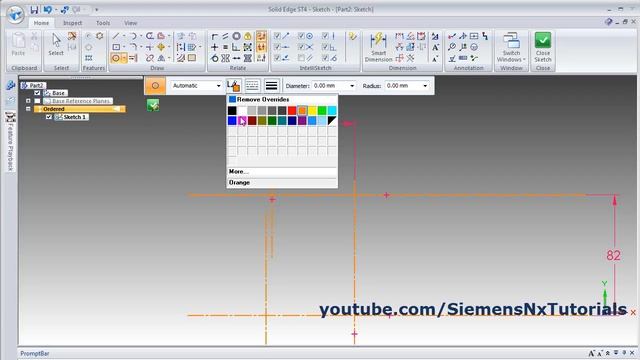
Task: Select the Arc tool in Draw group
Action: (133, 36)
